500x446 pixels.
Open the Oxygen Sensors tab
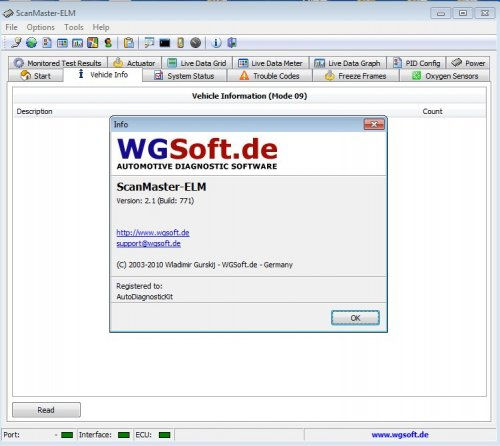[445, 76]
